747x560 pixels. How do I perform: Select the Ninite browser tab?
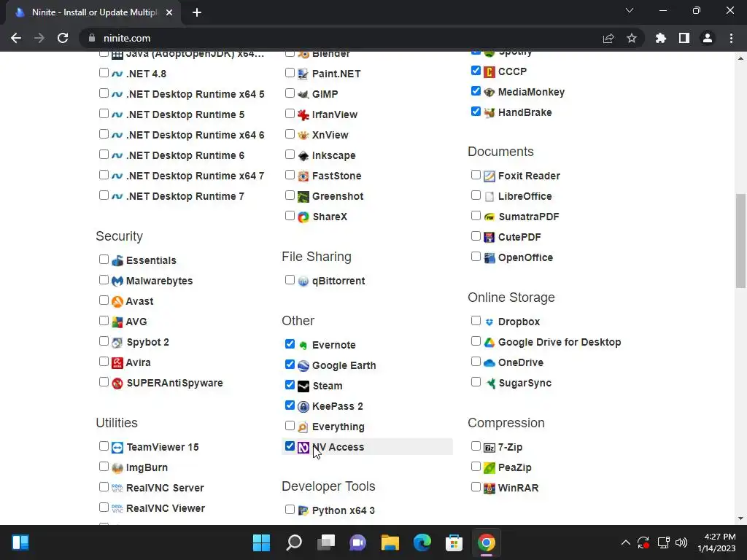pos(93,12)
